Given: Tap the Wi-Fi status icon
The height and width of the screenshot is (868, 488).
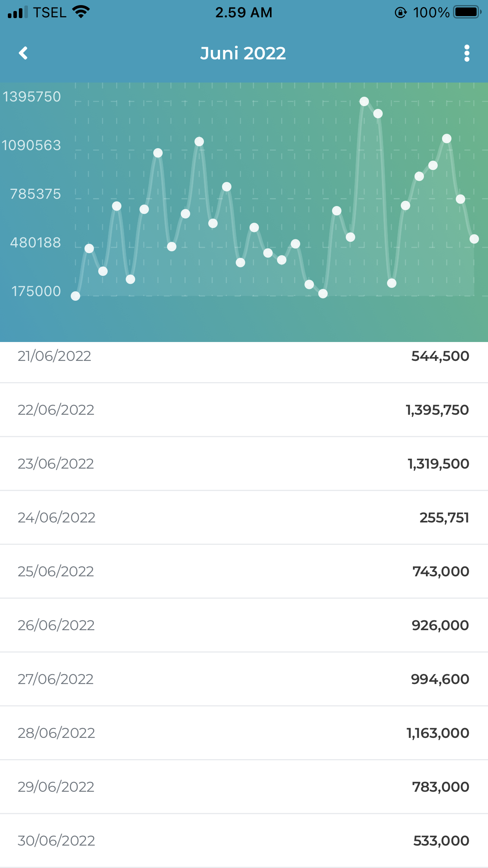Looking at the screenshot, I should tap(81, 12).
